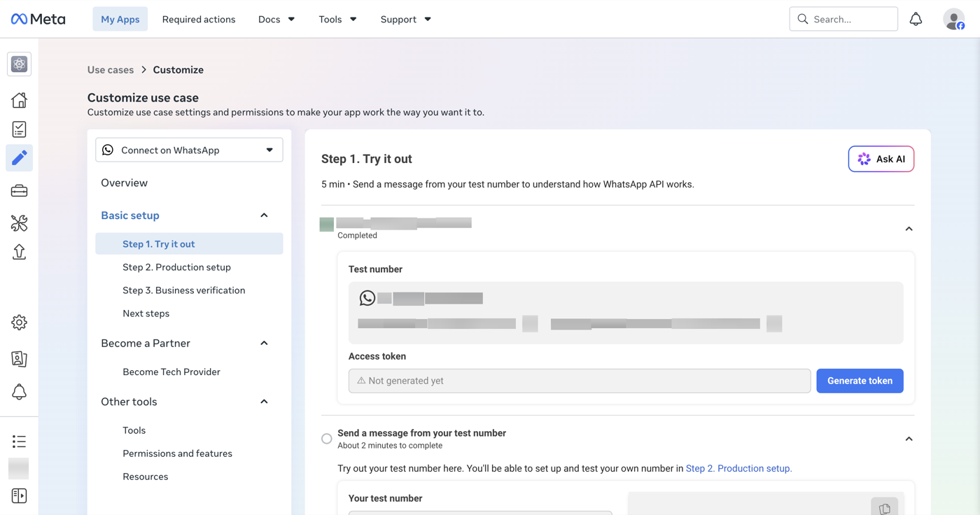Go back to Use cases breadcrumb

coord(111,70)
